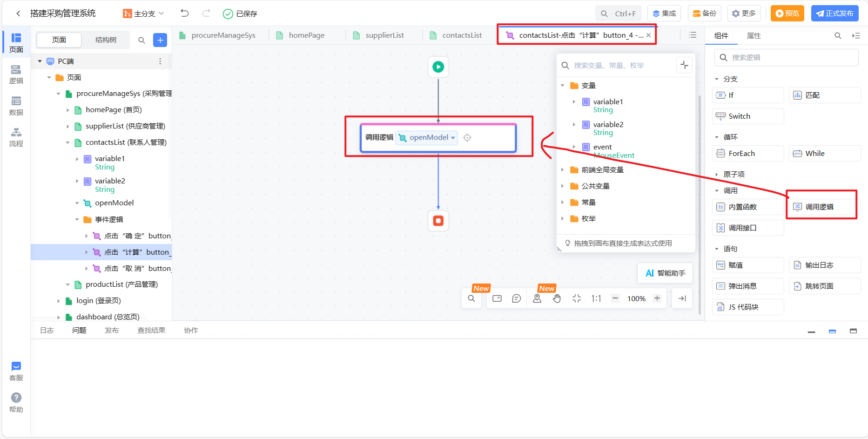The width and height of the screenshot is (868, 439).
Task: Expand the 原子项 section
Action: tap(717, 175)
